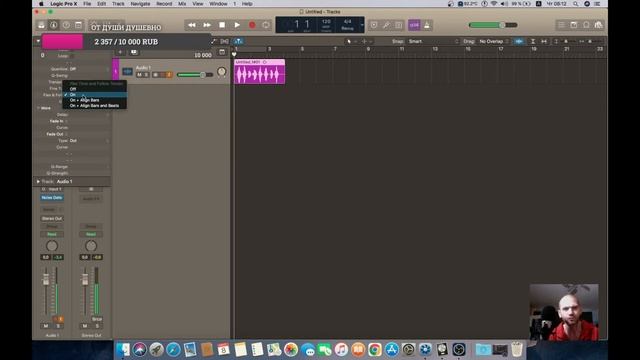This screenshot has height=360, width=640.
Task: Toggle the Metronome click button
Action: [x=427, y=25]
